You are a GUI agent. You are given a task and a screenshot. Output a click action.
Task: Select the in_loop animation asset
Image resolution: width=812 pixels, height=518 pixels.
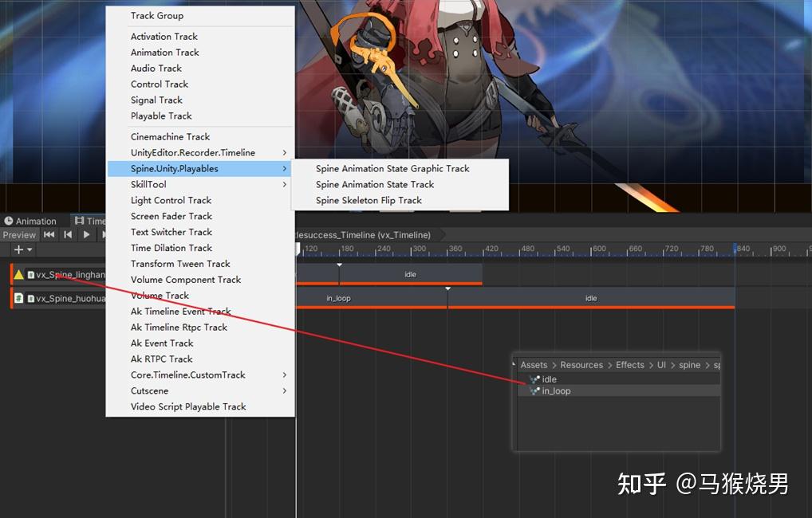[x=619, y=391]
